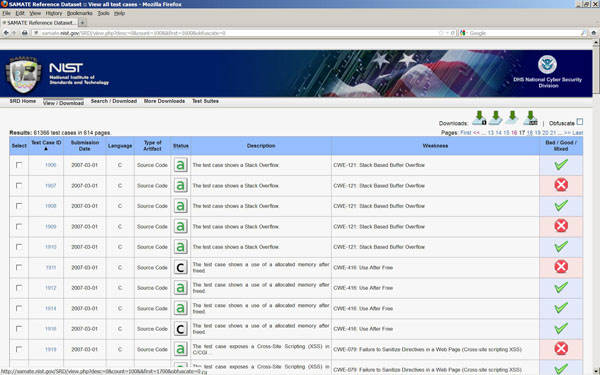The width and height of the screenshot is (600, 375).
Task: Click the Description column header
Action: pyautogui.click(x=261, y=146)
